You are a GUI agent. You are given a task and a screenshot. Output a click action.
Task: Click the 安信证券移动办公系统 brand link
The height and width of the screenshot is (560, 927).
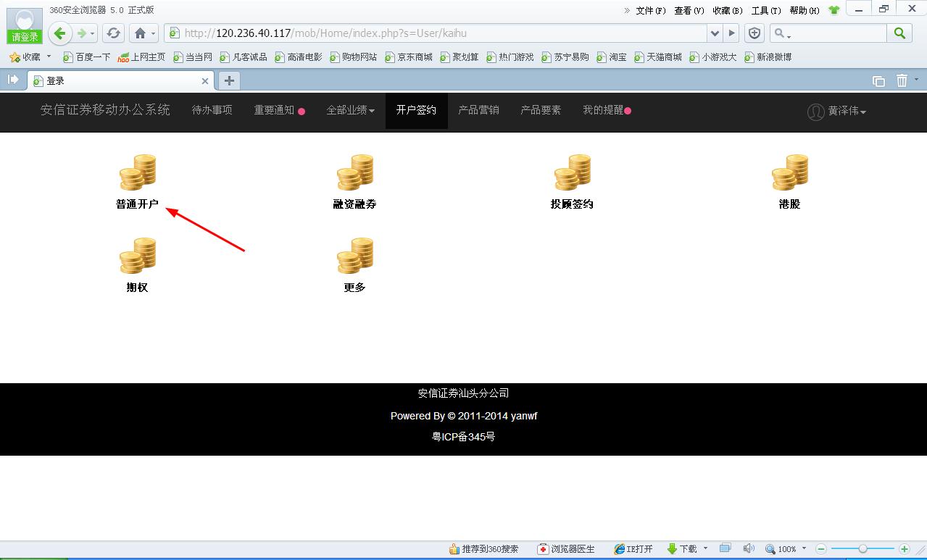coord(105,110)
